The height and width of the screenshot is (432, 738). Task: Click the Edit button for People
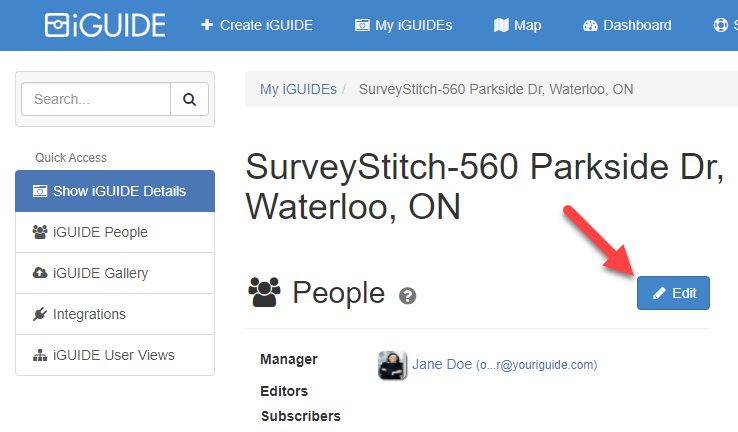point(673,293)
